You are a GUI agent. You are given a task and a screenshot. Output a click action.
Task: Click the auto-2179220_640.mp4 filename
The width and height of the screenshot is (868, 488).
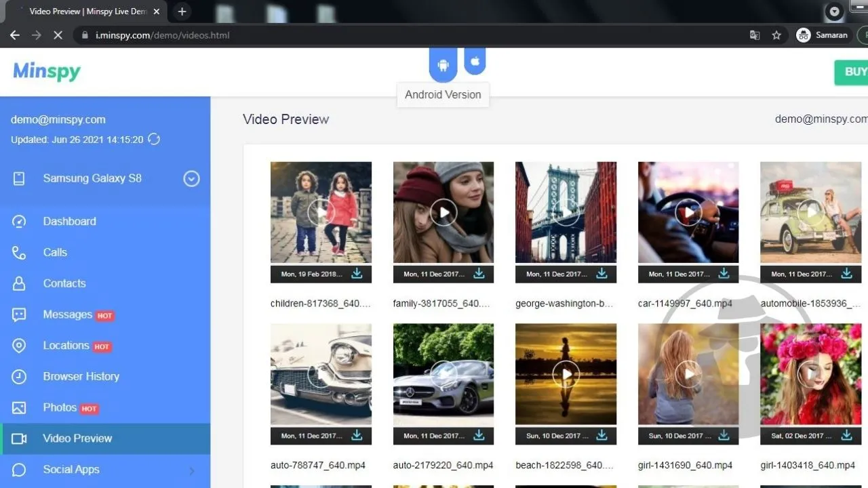(443, 466)
